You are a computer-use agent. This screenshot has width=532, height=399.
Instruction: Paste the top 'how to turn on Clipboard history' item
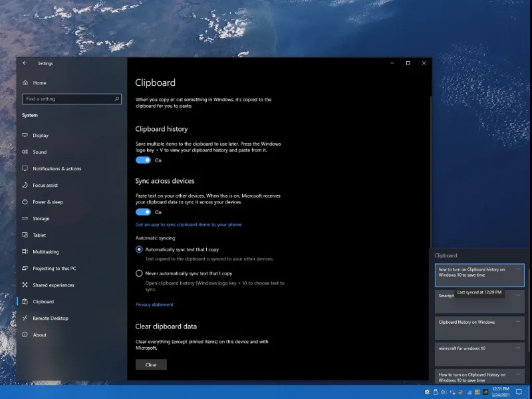click(x=479, y=275)
